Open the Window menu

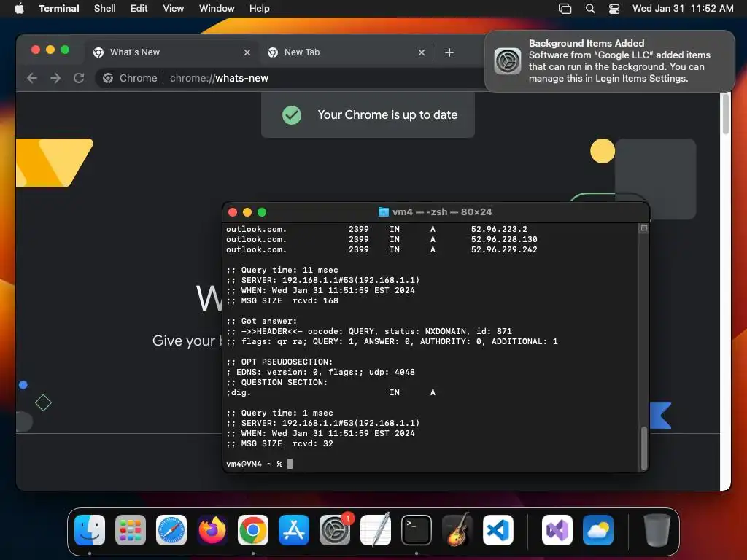216,8
